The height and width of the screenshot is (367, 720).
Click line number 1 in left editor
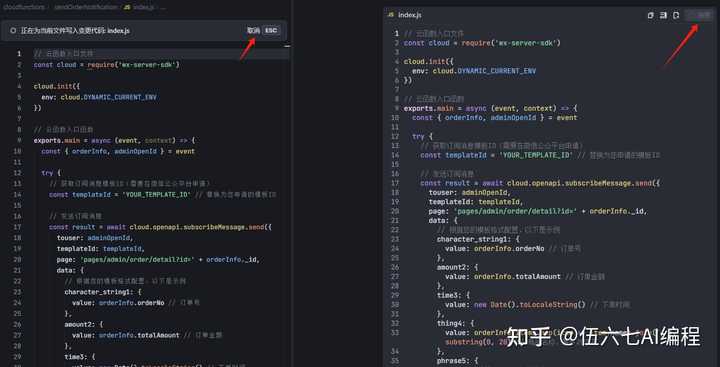point(19,54)
